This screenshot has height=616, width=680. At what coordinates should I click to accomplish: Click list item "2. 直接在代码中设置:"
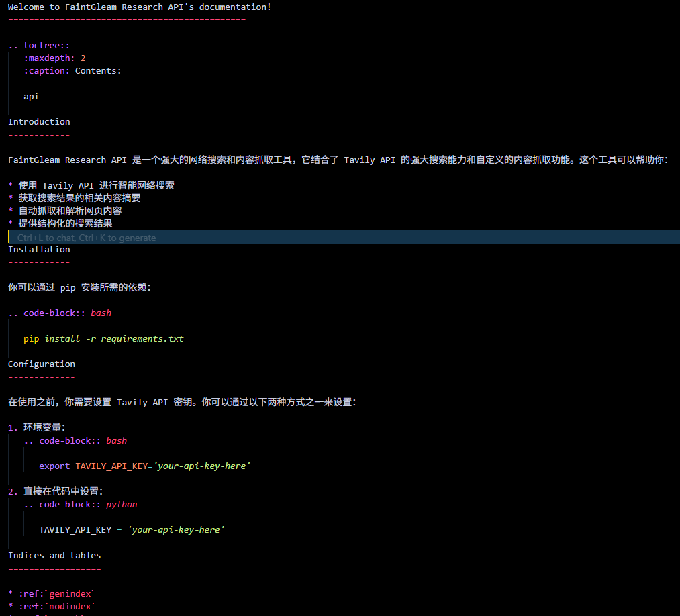point(56,492)
